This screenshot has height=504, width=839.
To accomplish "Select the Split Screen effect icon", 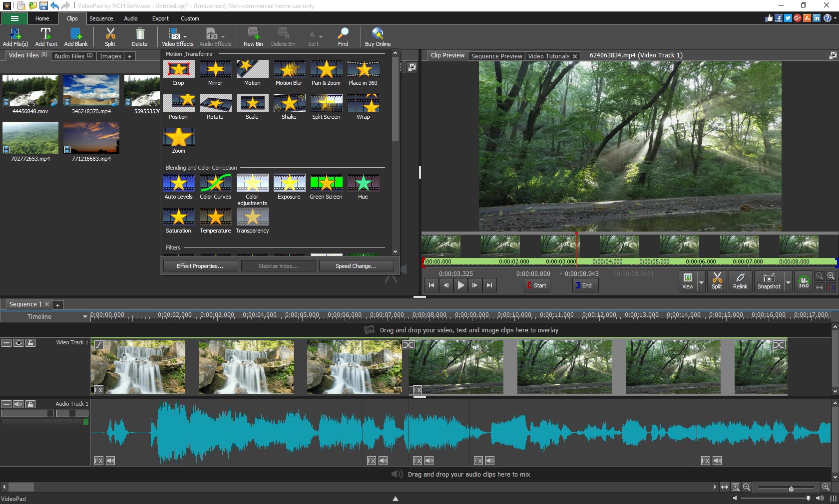I will point(326,104).
